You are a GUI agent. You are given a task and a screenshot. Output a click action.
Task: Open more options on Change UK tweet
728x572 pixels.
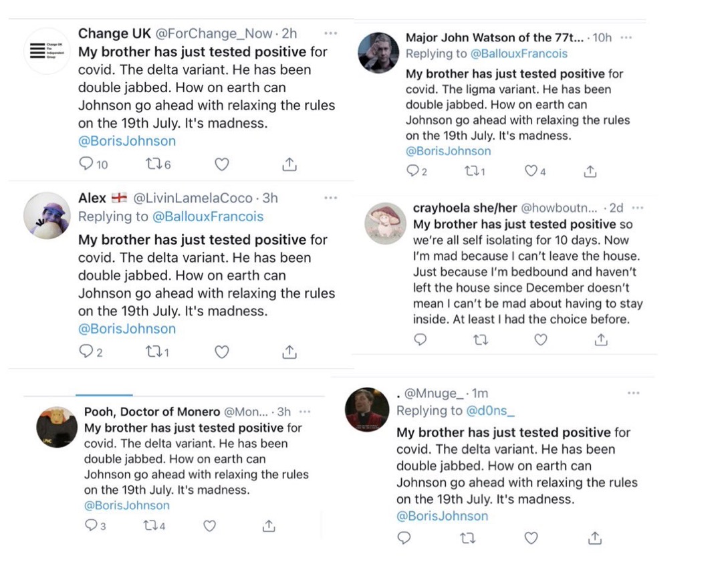click(x=330, y=33)
